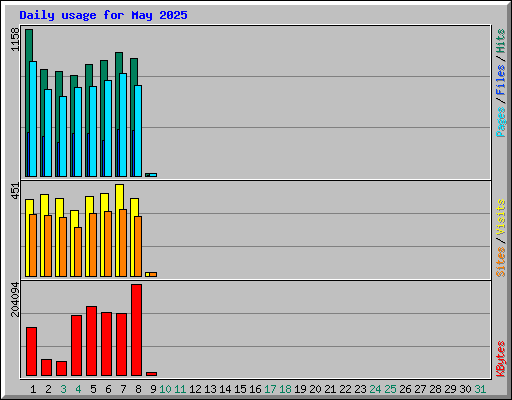Click day 1 on the date axis
Screen dimensions: 512x400
[x=33, y=389]
